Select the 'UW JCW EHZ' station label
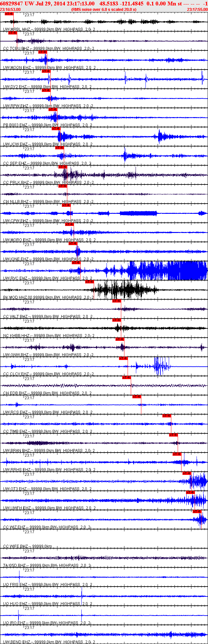Viewport: 208px width, 644px height. tap(15, 144)
